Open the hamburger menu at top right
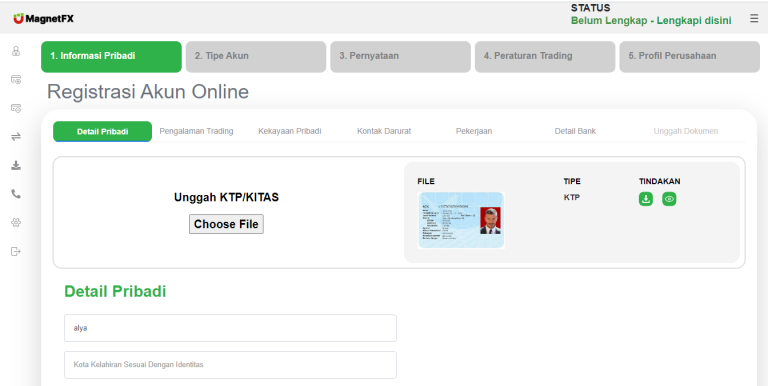 tap(754, 19)
